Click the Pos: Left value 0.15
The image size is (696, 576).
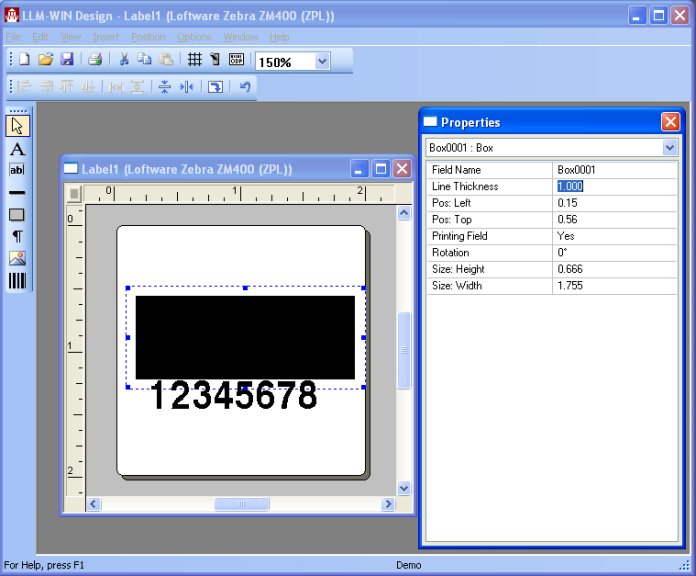(x=615, y=203)
